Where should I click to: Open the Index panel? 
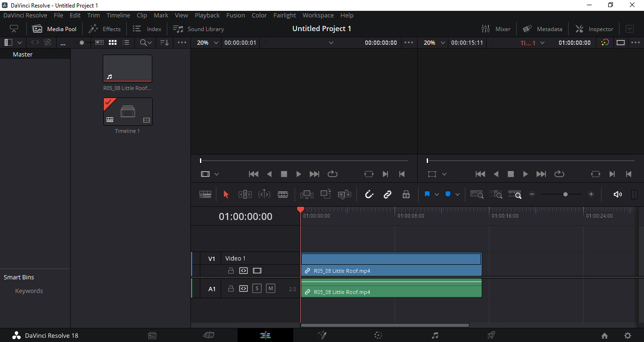coord(147,29)
